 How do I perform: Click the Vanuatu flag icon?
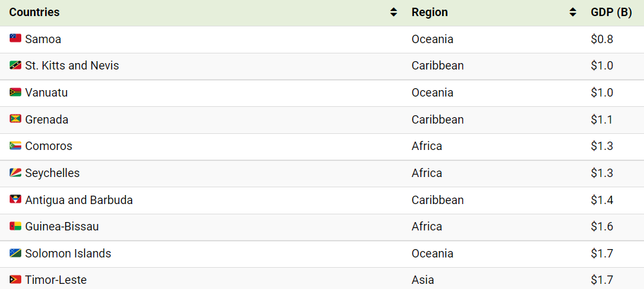point(15,92)
